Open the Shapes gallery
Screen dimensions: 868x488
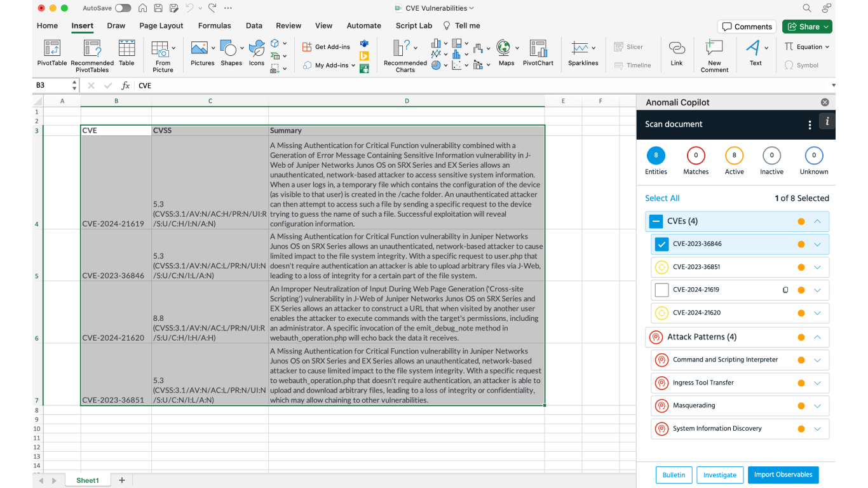click(231, 53)
